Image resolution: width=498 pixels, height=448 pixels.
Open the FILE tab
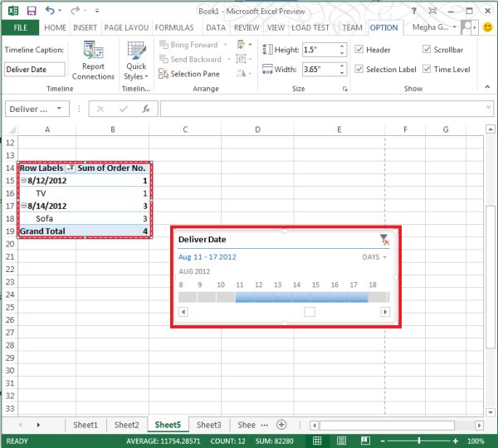pyautogui.click(x=20, y=27)
